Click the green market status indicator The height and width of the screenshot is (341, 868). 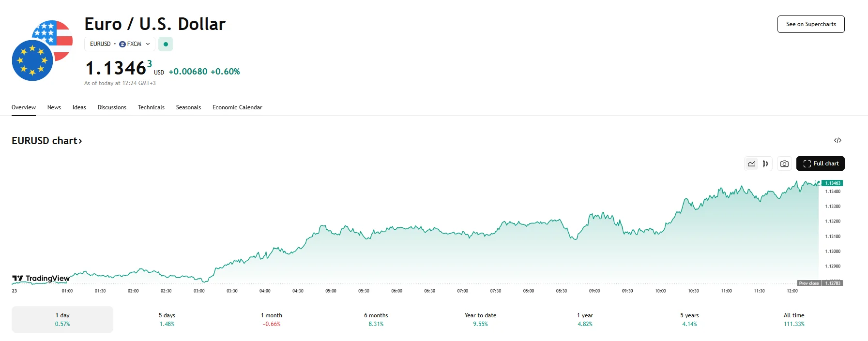point(166,44)
